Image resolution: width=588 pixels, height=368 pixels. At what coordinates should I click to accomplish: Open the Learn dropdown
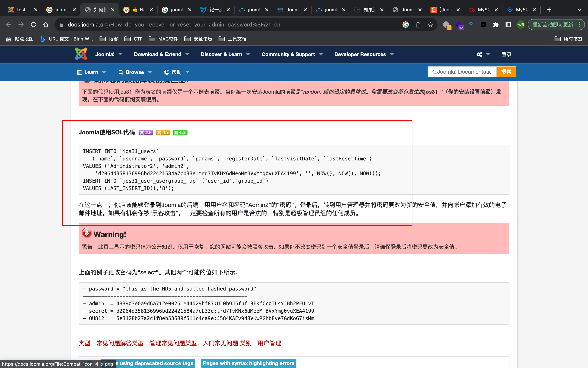click(91, 72)
